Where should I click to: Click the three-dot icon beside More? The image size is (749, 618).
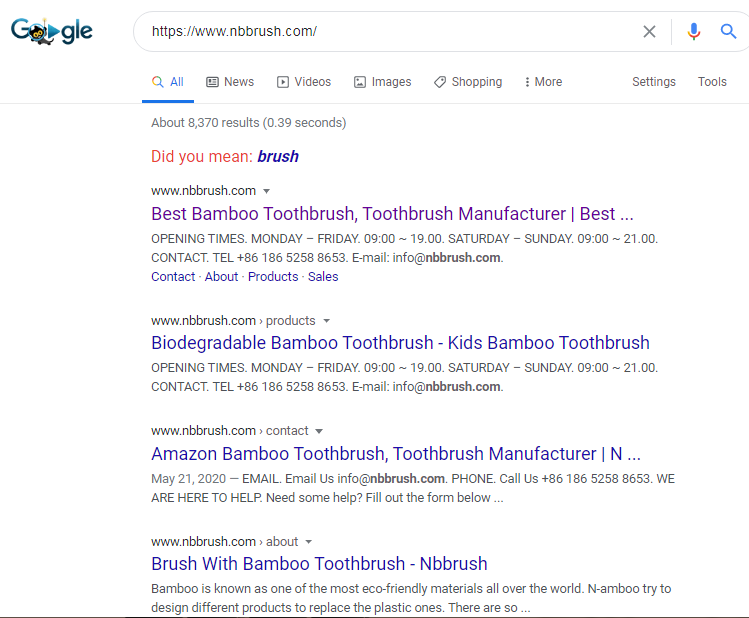point(527,82)
